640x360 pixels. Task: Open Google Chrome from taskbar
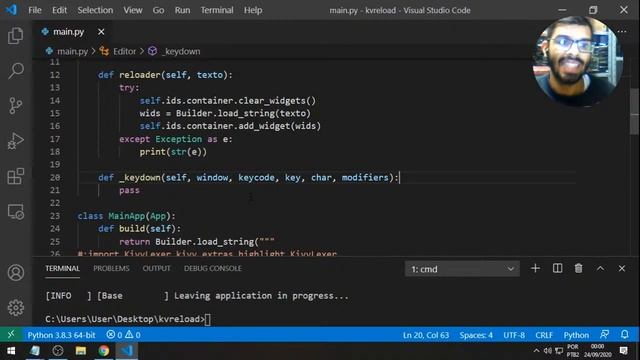click(x=104, y=351)
